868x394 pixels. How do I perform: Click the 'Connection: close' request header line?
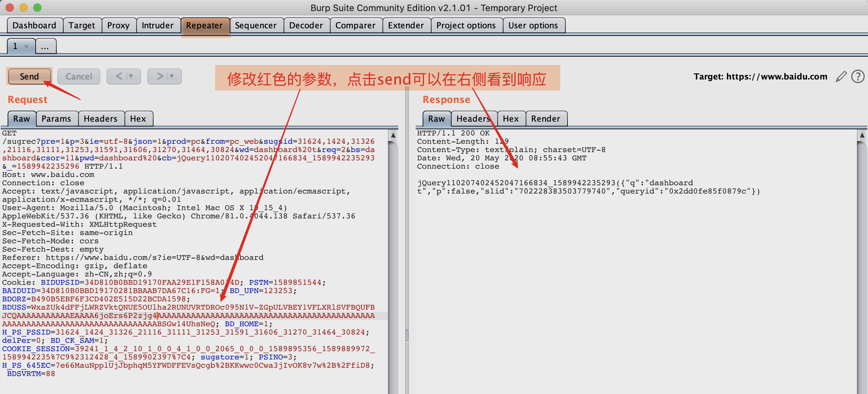tap(43, 183)
